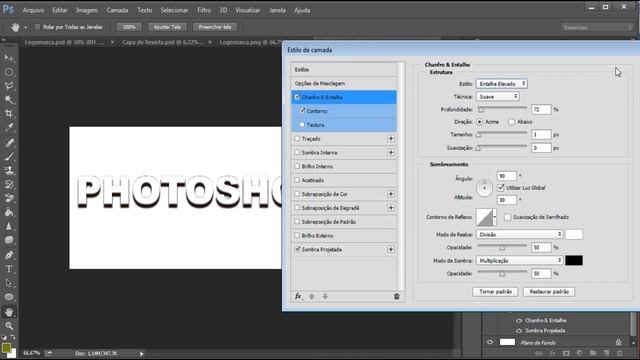The height and width of the screenshot is (360, 640).
Task: Select the Eyedropper tool
Action: [9, 127]
